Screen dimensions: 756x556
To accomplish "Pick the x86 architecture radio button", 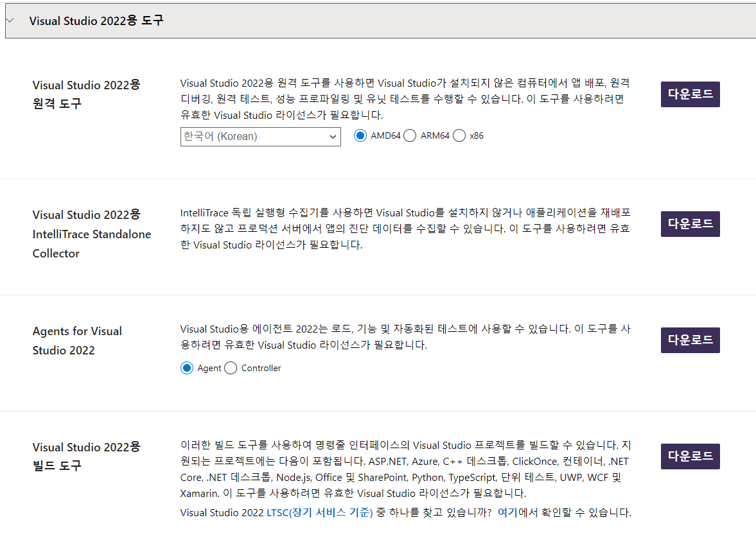I will (459, 136).
